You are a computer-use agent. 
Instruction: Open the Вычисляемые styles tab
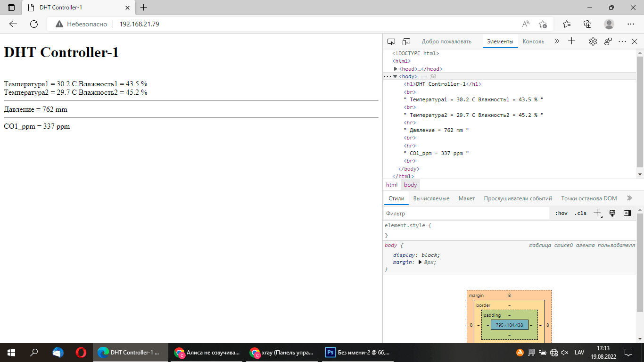431,198
